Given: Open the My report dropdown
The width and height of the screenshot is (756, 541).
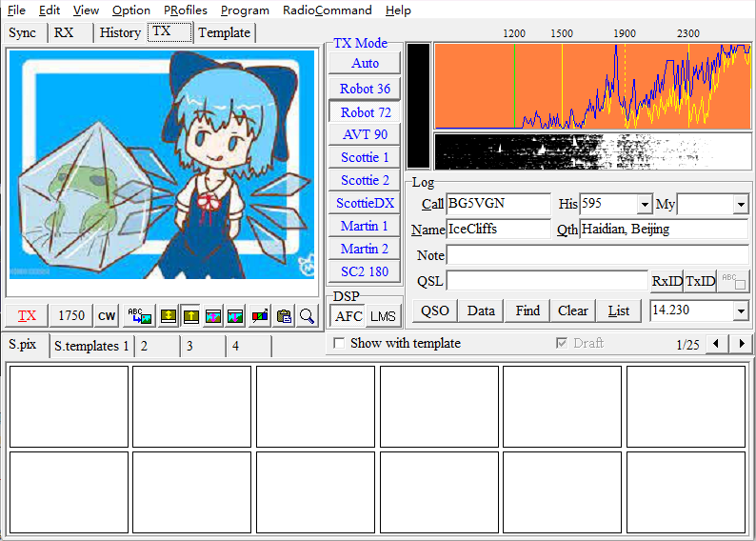Looking at the screenshot, I should point(741,205).
